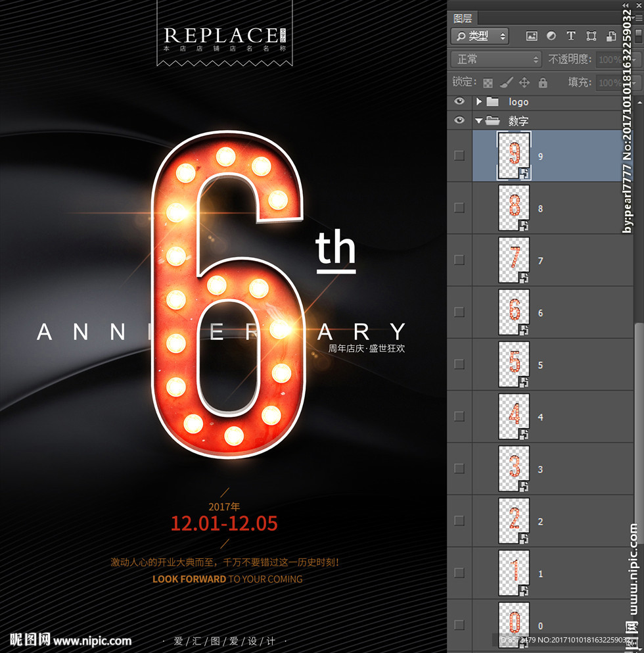Click the pixel layer filter icon

tap(532, 36)
